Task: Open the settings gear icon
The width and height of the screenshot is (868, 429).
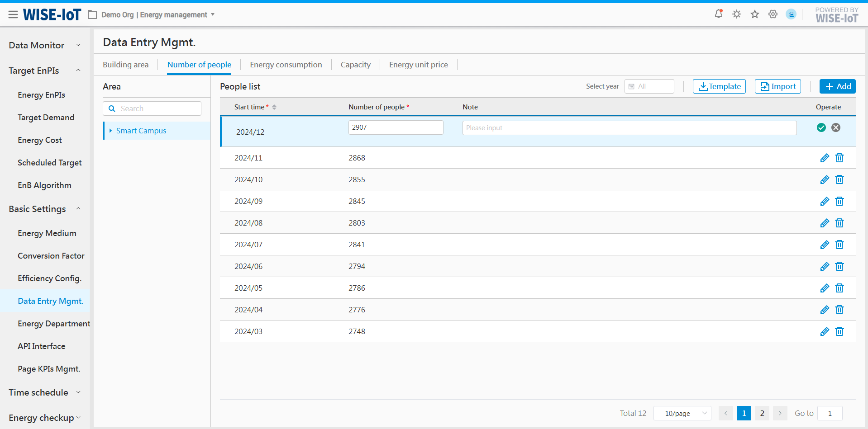Action: 773,14
